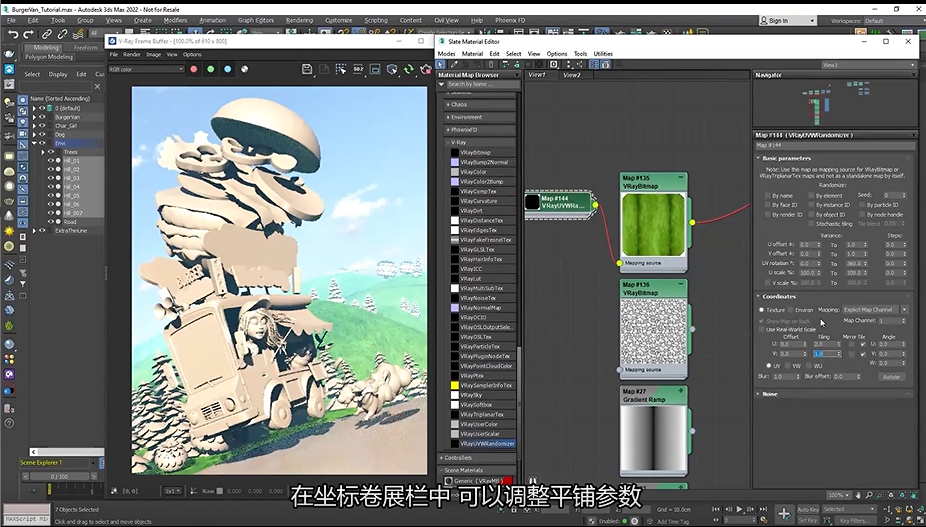Viewport: 926px width, 527px height.
Task: Click the Bind to Space Warp icon
Action: [77, 34]
